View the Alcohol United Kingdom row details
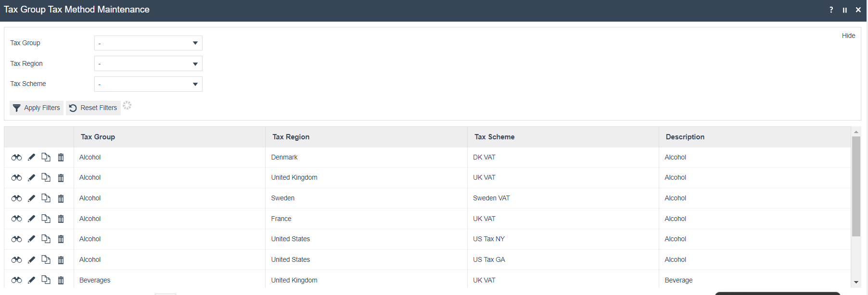 16,177
